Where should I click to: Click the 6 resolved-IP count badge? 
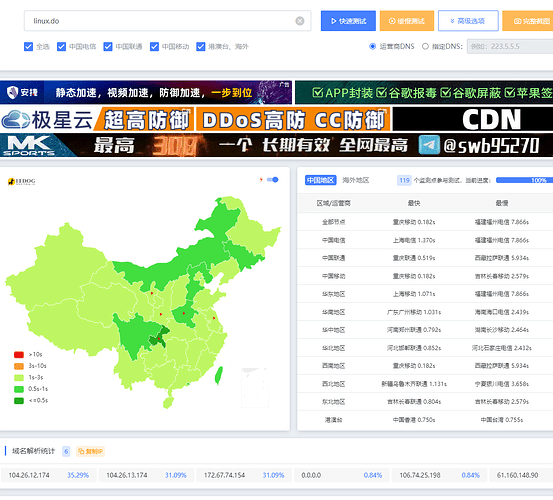point(66,451)
